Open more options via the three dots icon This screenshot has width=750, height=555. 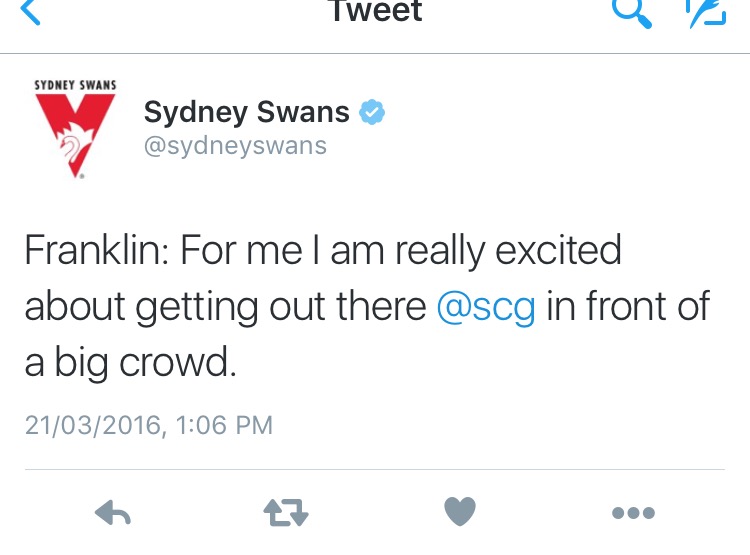point(633,513)
